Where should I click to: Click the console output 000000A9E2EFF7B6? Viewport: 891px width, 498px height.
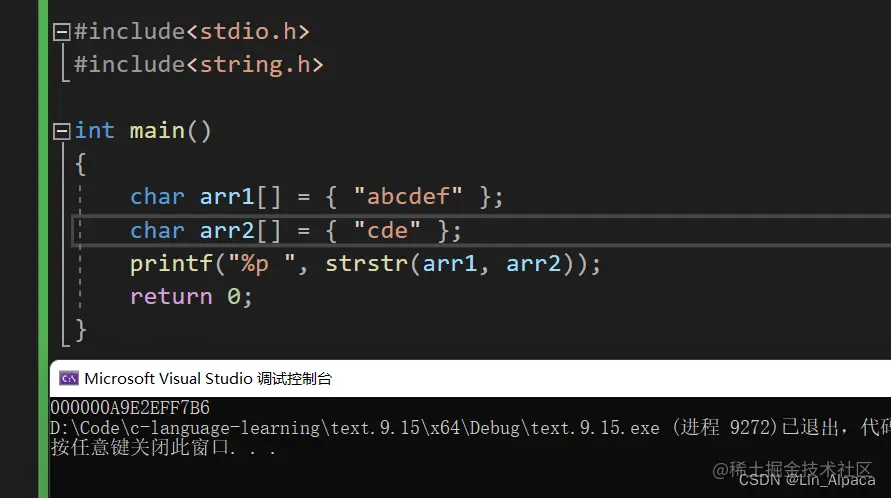pos(130,408)
